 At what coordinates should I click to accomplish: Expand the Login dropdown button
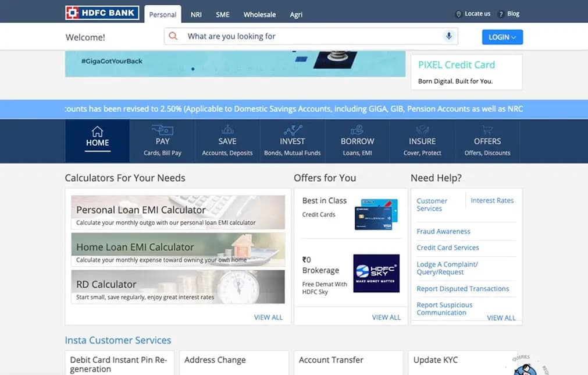pyautogui.click(x=502, y=37)
